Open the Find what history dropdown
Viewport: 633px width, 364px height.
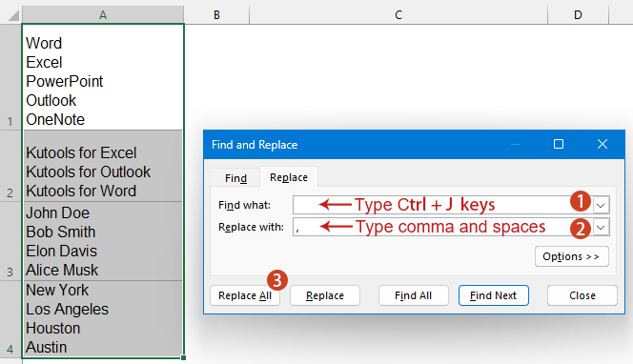click(x=601, y=205)
